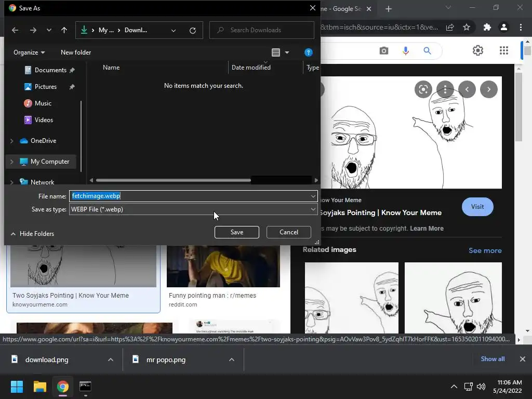Open the Windows Start menu

pyautogui.click(x=17, y=387)
